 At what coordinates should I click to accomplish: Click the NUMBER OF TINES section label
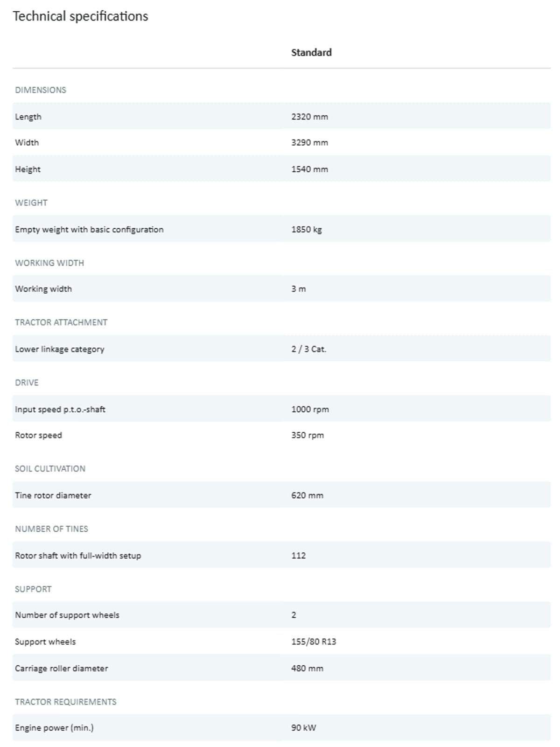[51, 529]
